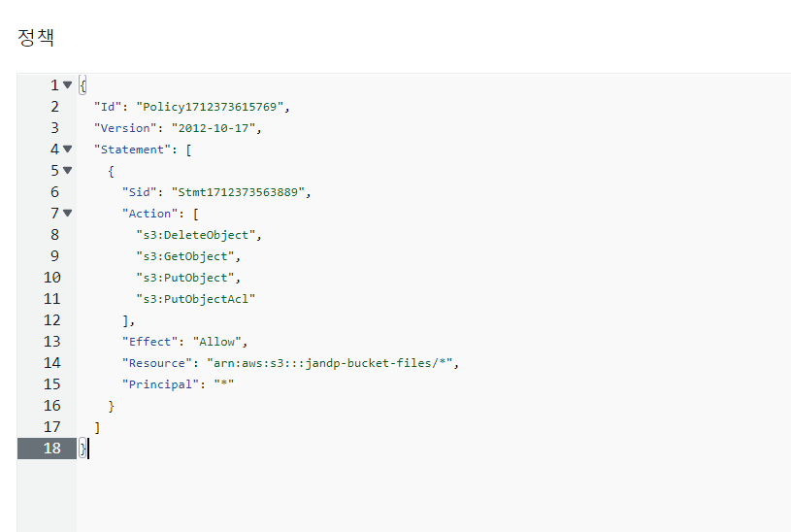
Task: Click the opening brace on line 1
Action: tap(82, 85)
